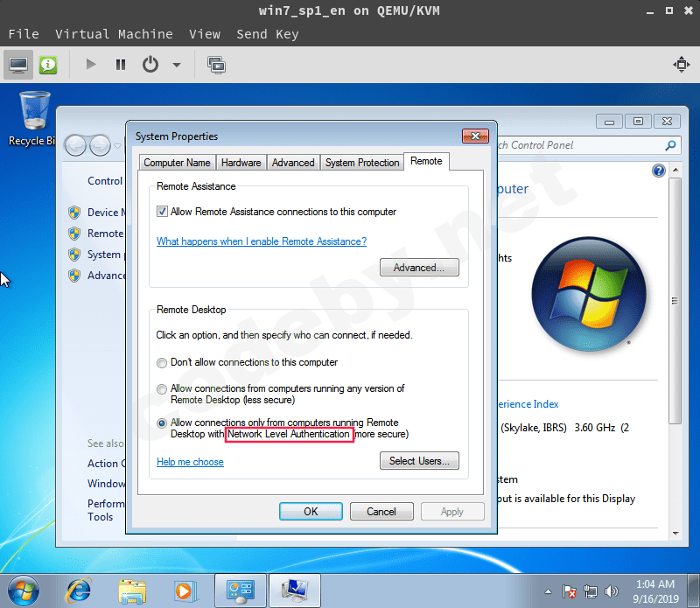
Task: Open the Help me choose link
Action: [190, 462]
